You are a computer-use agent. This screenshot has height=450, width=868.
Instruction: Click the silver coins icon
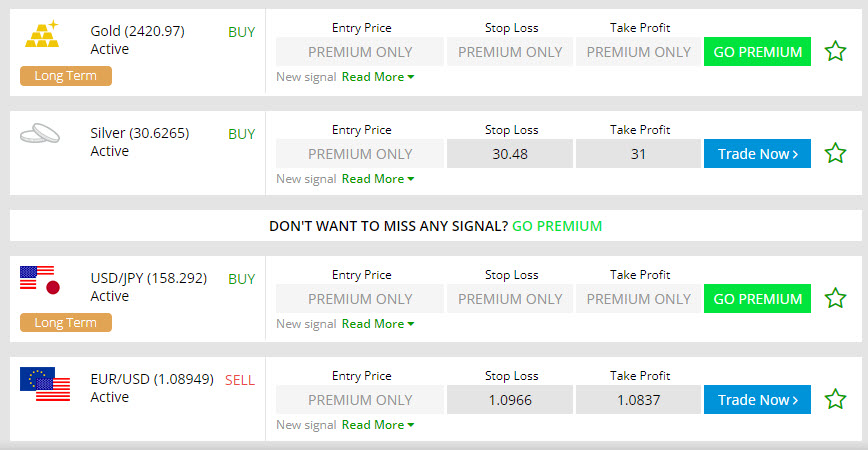coord(41,134)
